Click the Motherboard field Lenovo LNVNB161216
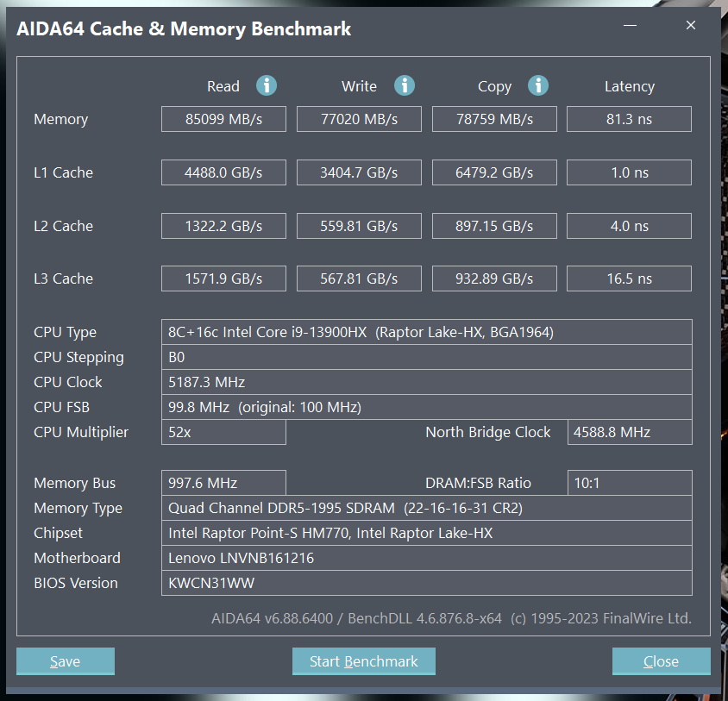Screen dimensions: 728x701 427,558
